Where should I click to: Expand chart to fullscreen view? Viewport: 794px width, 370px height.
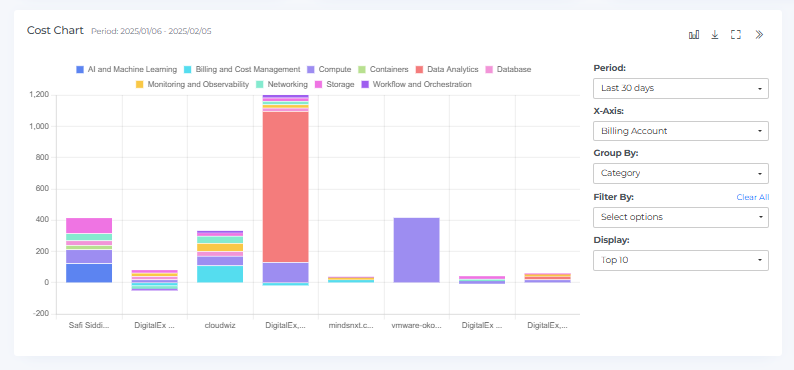click(736, 34)
